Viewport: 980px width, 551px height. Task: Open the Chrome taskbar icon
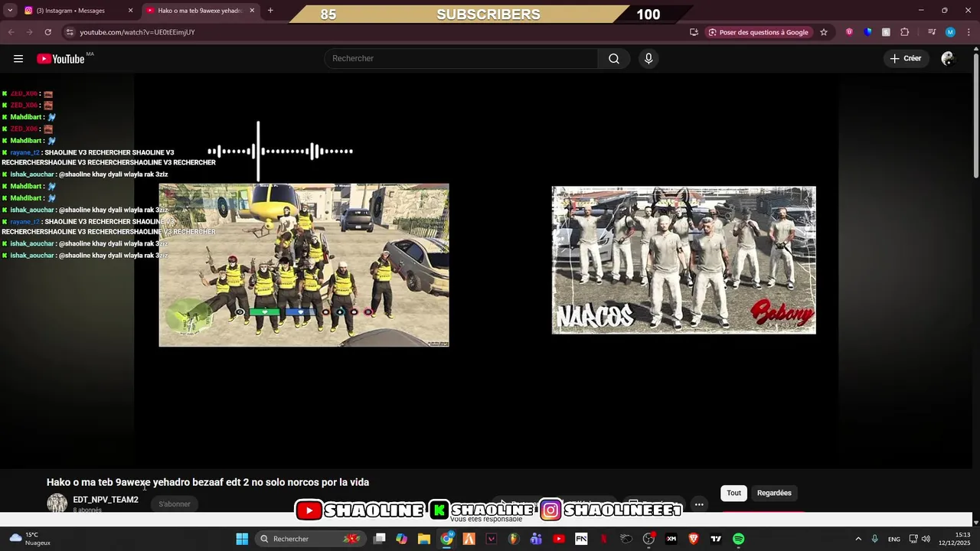[447, 539]
